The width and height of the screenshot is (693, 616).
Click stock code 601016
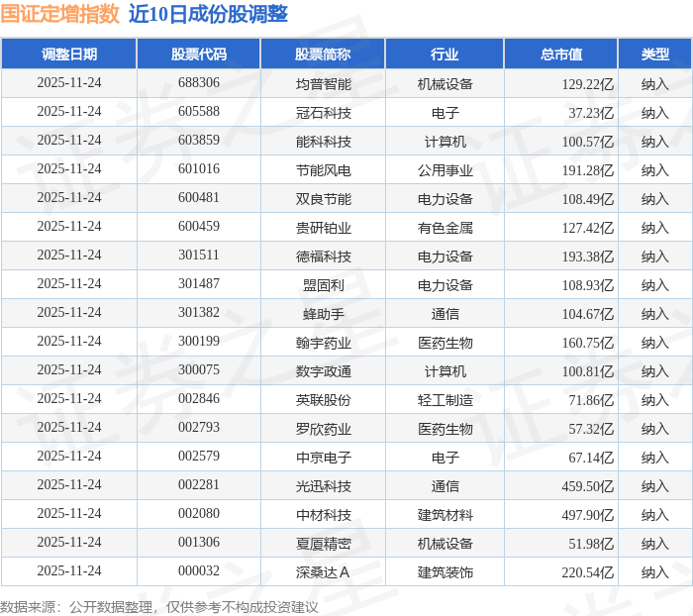coord(199,169)
